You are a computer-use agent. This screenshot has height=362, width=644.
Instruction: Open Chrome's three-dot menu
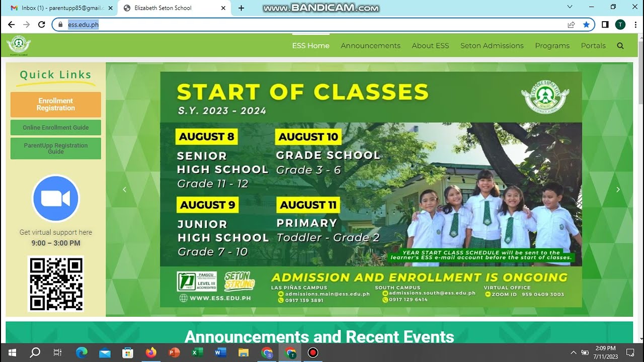click(635, 24)
